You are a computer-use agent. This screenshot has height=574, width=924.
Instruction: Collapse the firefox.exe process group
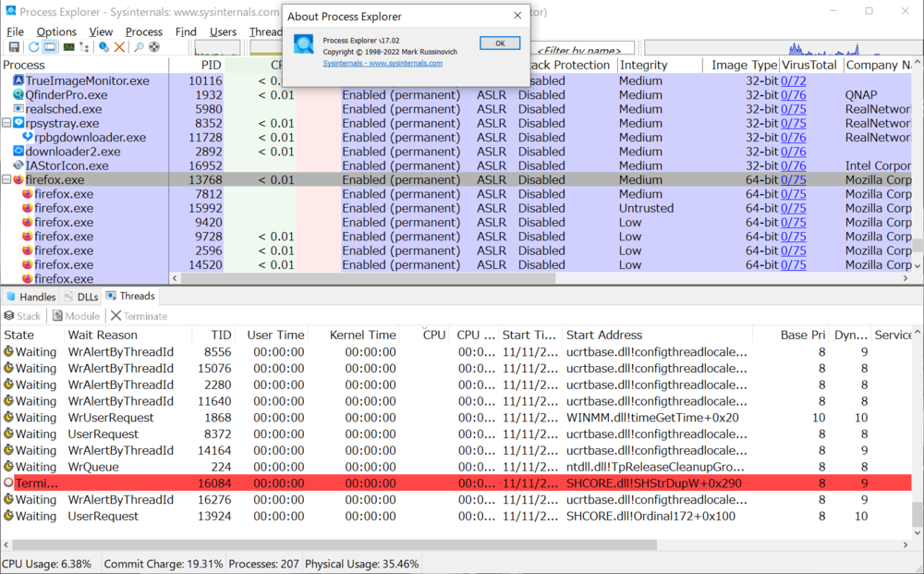(x=6, y=179)
